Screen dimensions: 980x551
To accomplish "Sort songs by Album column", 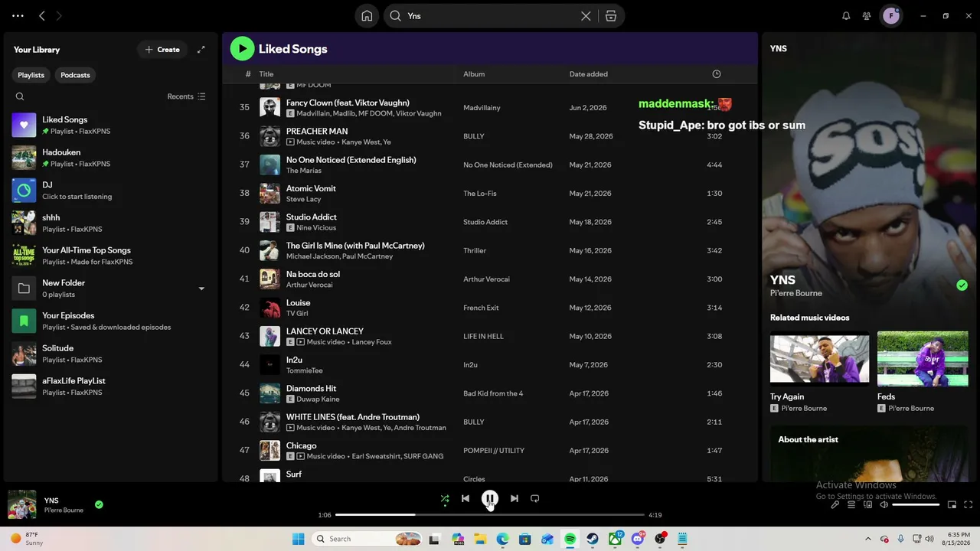I will (x=474, y=74).
